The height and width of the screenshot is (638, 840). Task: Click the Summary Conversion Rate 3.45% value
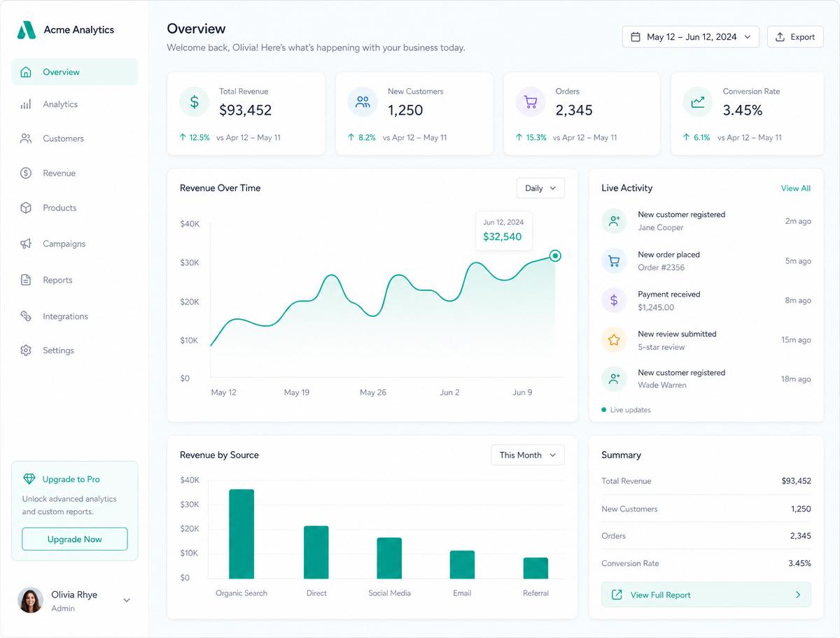click(x=799, y=563)
